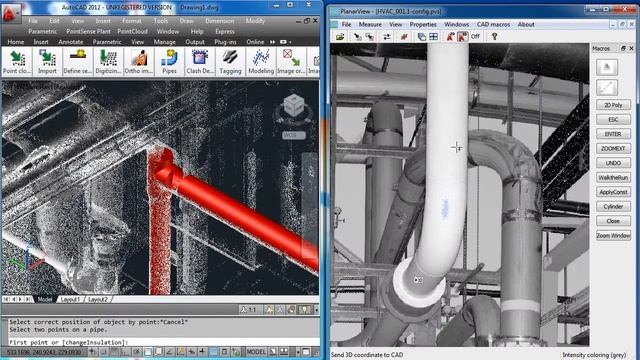Click the ZOOMEXT macro button
Image resolution: width=640 pixels, height=360 pixels.
[613, 149]
